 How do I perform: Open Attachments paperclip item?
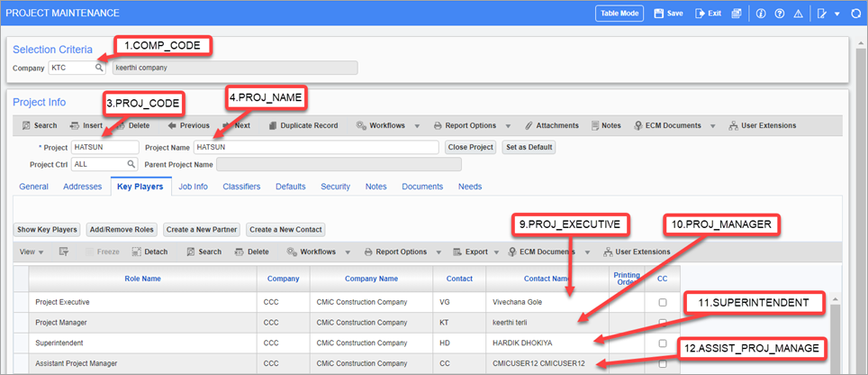click(552, 125)
